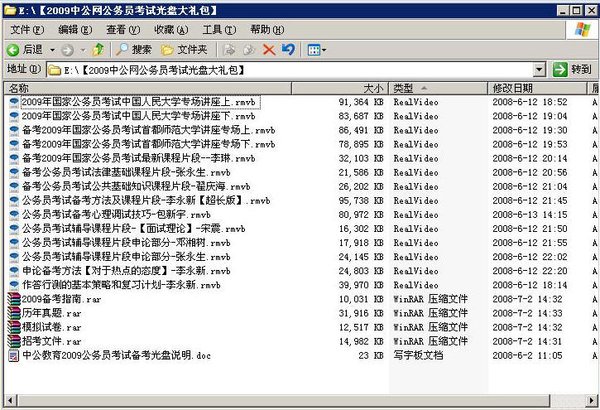Select icon of 首都师范大学讲座专场上.rmvb
This screenshot has height=410, width=600.
tap(14, 130)
